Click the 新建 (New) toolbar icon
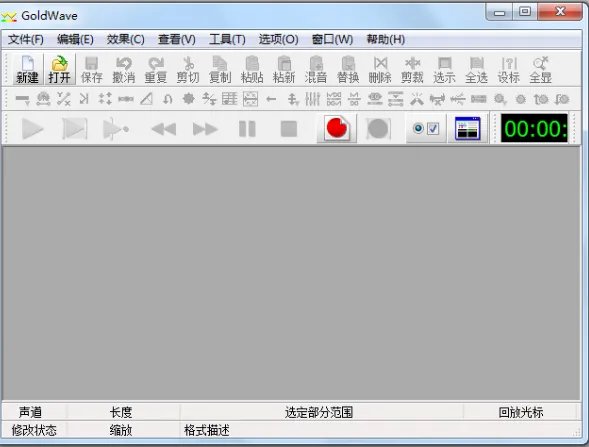 point(27,69)
